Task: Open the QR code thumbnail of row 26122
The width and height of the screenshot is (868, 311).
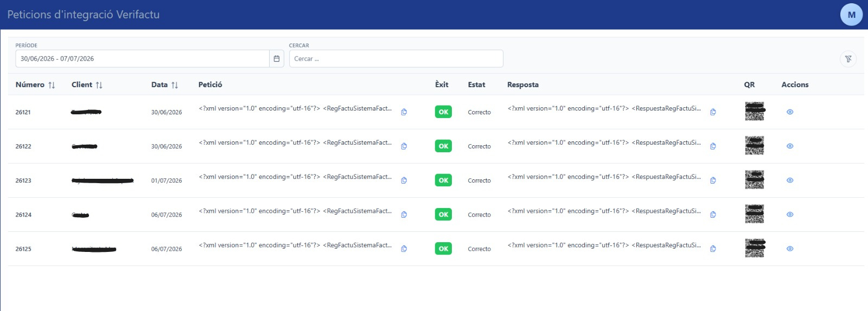Action: point(755,145)
